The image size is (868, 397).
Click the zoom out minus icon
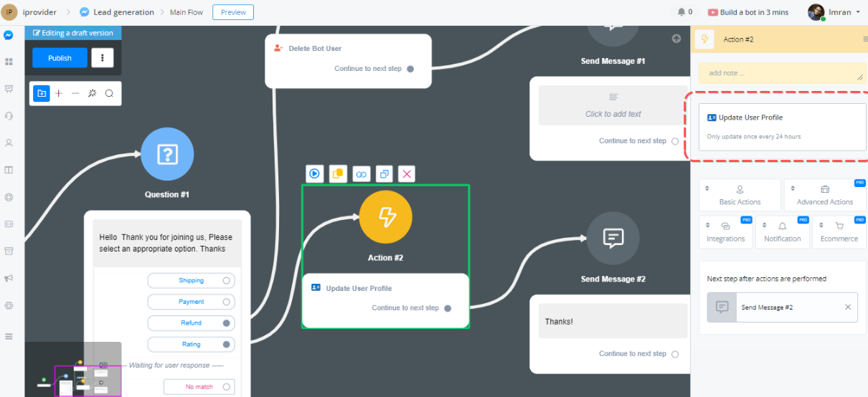[75, 93]
